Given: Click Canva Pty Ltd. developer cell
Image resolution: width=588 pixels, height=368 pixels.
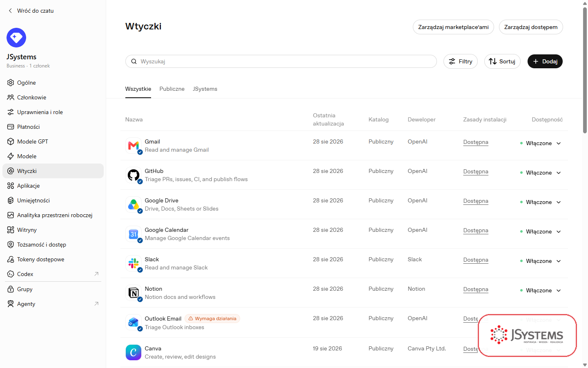Looking at the screenshot, I should (427, 348).
